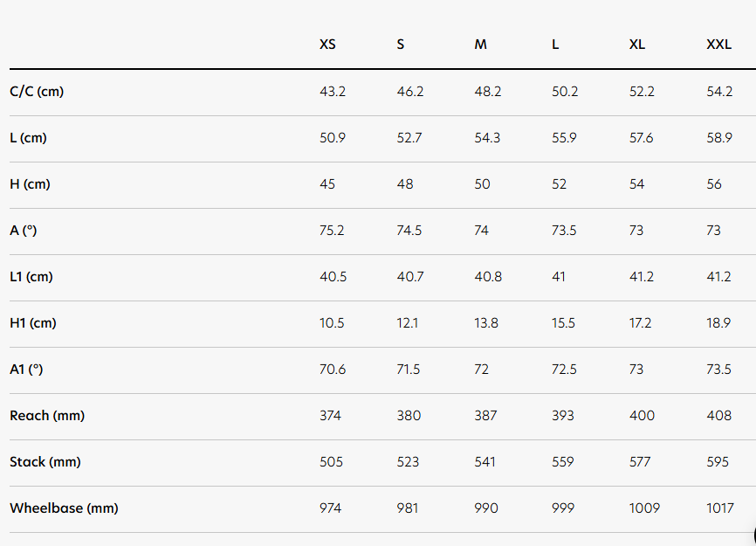Click the dark floating widget at bottom-right edge
The image size is (756, 546).
point(753,535)
